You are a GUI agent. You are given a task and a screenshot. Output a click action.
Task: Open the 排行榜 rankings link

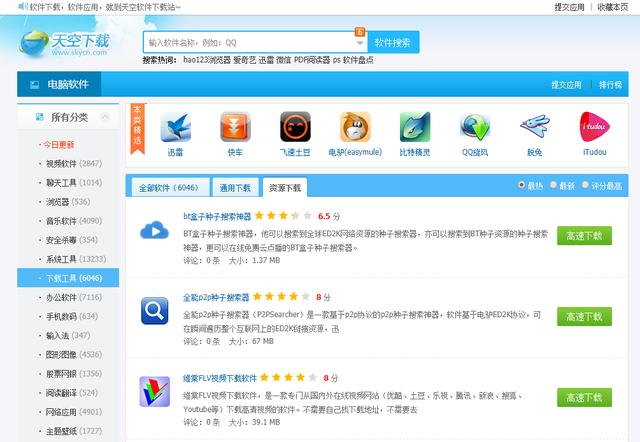610,84
